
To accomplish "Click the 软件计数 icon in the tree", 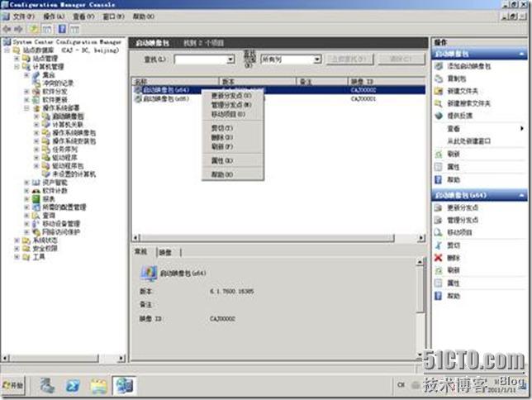I will click(36, 191).
